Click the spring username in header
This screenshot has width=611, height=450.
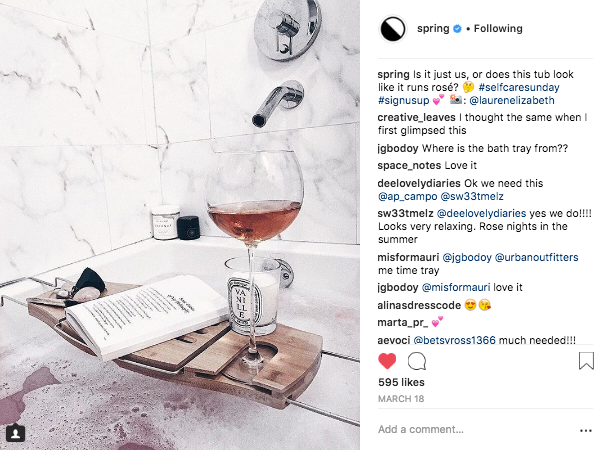point(433,28)
